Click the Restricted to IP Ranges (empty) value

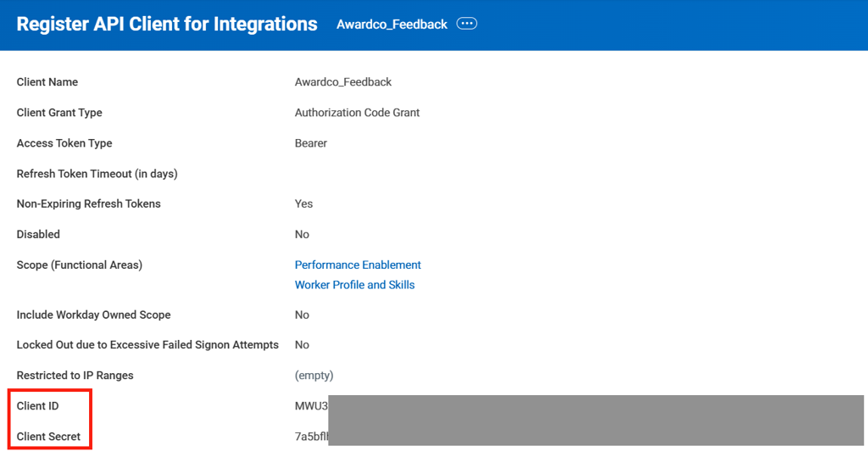point(314,376)
